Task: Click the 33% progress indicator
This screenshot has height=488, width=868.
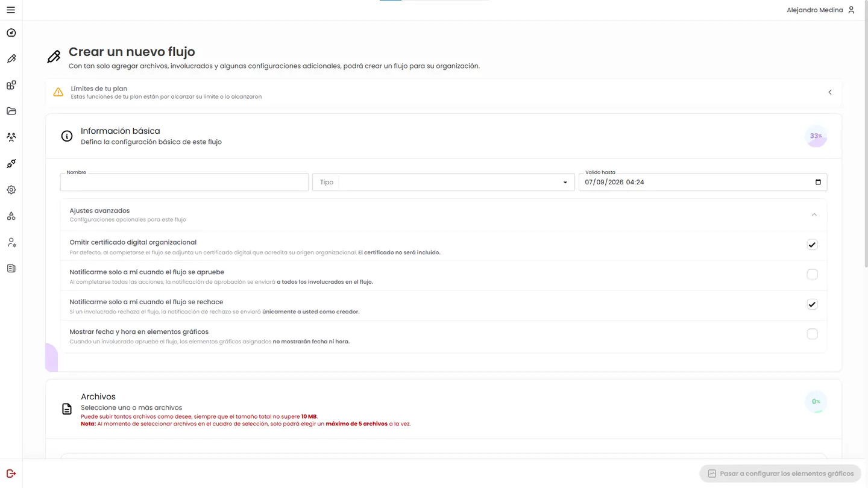Action: tap(816, 136)
